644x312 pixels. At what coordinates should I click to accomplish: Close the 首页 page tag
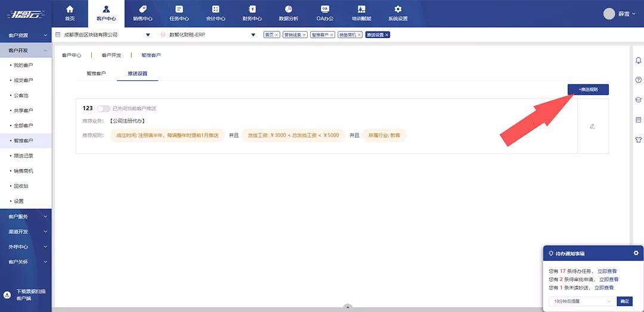[x=277, y=35]
